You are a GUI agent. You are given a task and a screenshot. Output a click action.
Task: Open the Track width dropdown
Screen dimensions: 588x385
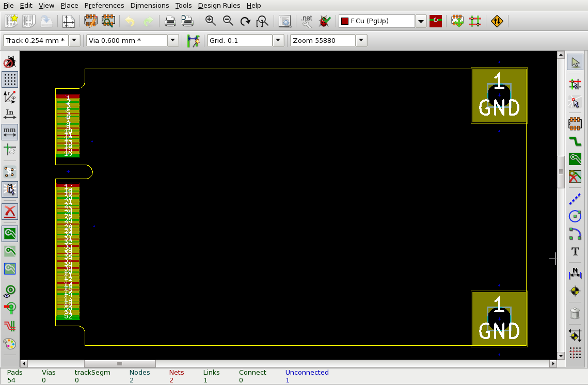pyautogui.click(x=74, y=40)
